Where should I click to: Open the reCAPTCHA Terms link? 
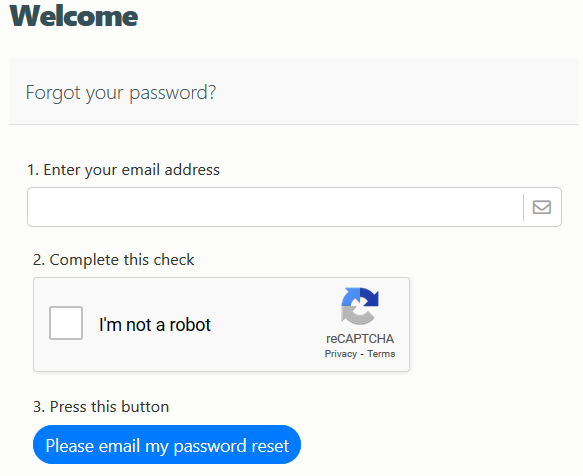coord(381,354)
